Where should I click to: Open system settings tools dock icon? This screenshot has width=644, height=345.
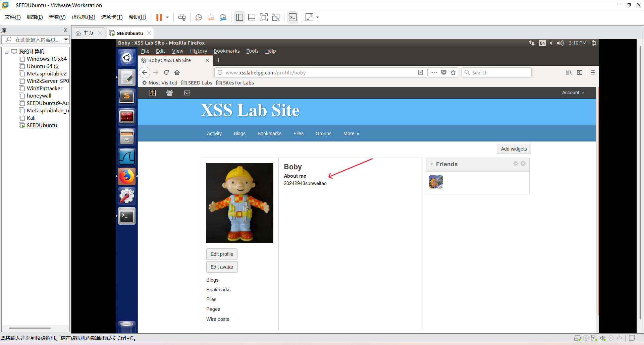pyautogui.click(x=127, y=196)
